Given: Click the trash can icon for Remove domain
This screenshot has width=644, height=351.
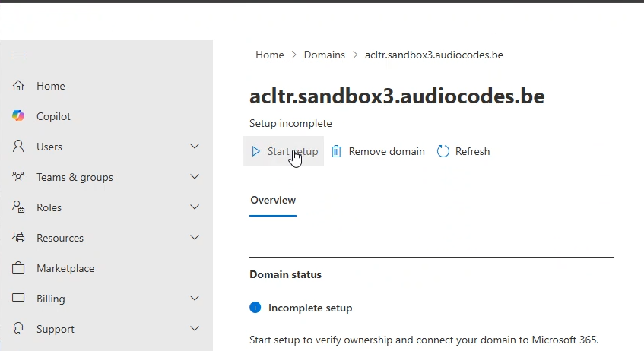Looking at the screenshot, I should tap(336, 151).
